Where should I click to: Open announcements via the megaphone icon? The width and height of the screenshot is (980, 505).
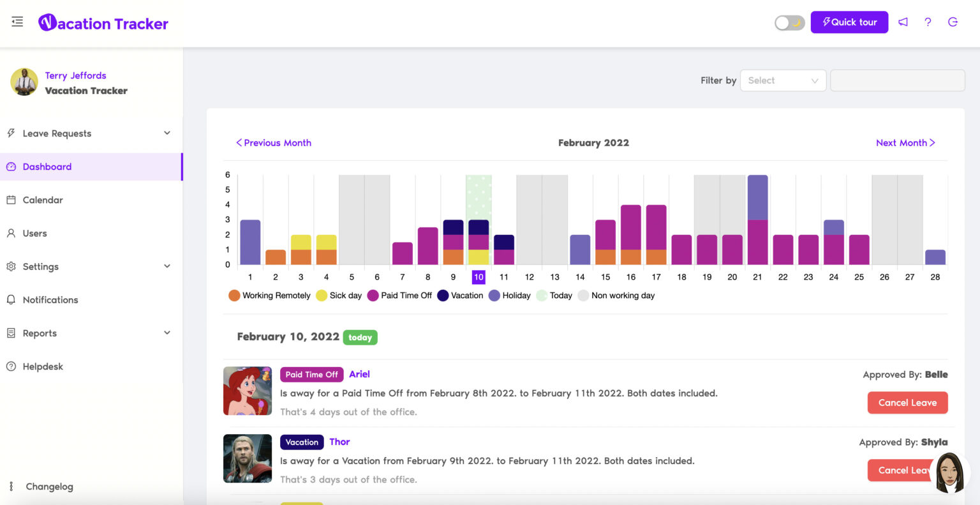(903, 22)
